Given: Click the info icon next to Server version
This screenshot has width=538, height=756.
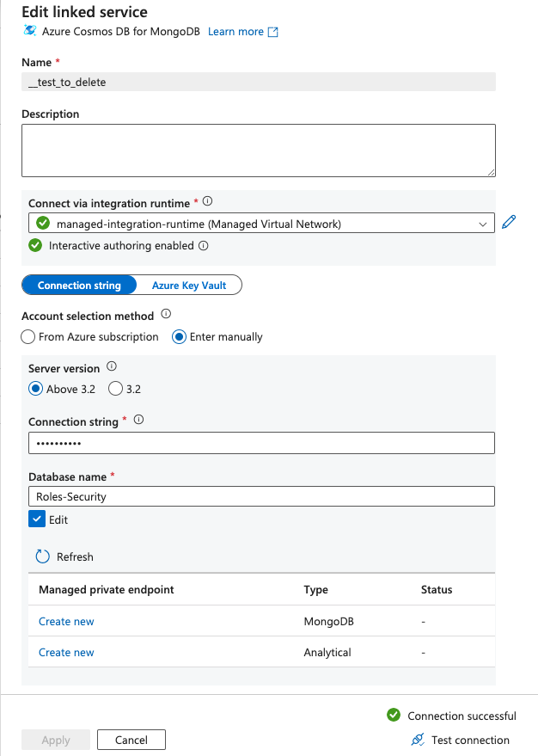Looking at the screenshot, I should pyautogui.click(x=112, y=367).
